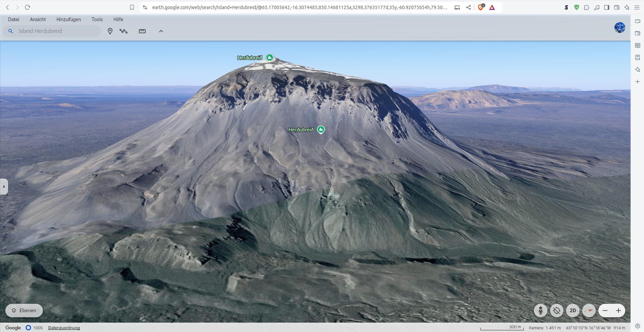Enter Street View pegman
Image resolution: width=644 pixels, height=332 pixels.
[x=541, y=311]
